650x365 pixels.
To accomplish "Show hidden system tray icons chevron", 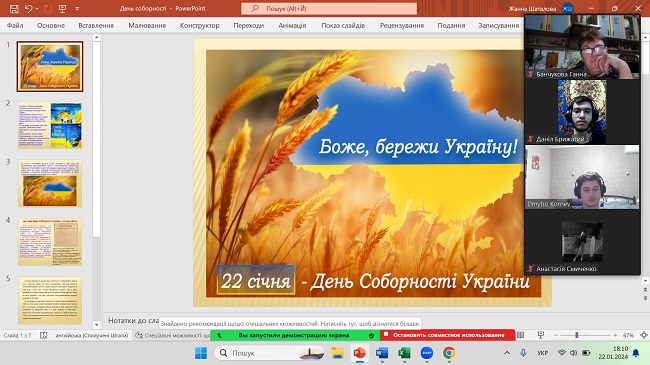I will pyautogui.click(x=507, y=353).
